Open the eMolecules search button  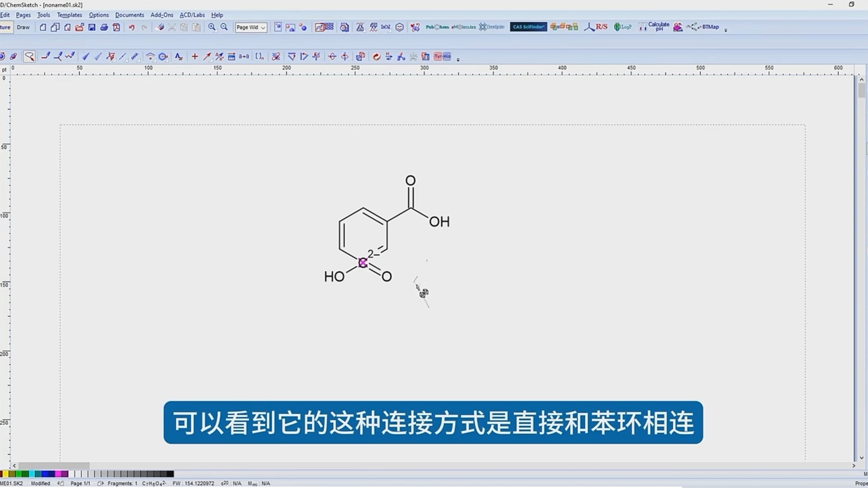click(464, 27)
